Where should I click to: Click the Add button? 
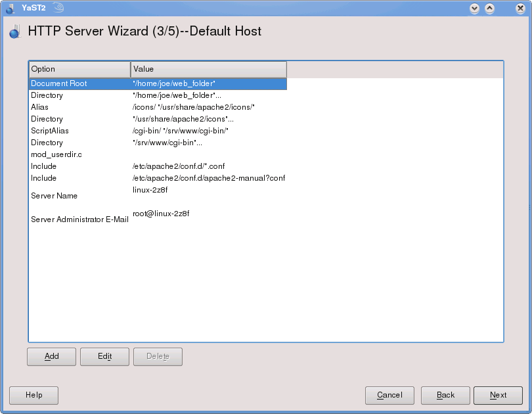coord(52,357)
